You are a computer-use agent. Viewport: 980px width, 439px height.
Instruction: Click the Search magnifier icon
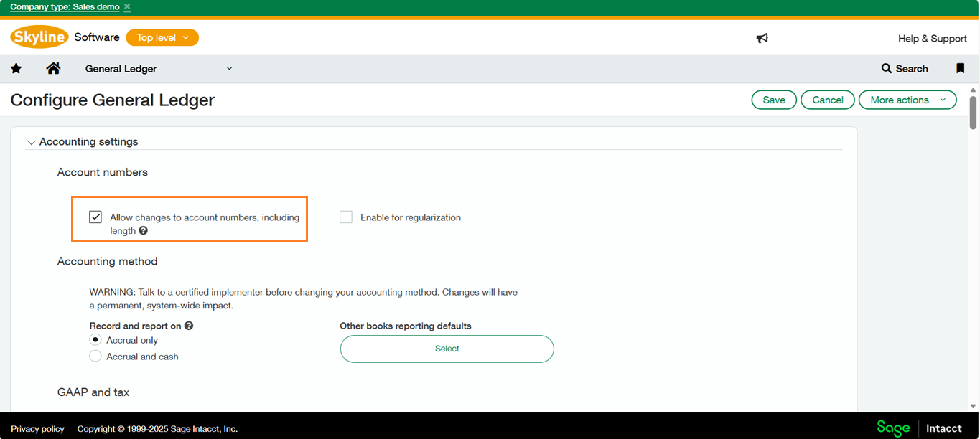(887, 69)
